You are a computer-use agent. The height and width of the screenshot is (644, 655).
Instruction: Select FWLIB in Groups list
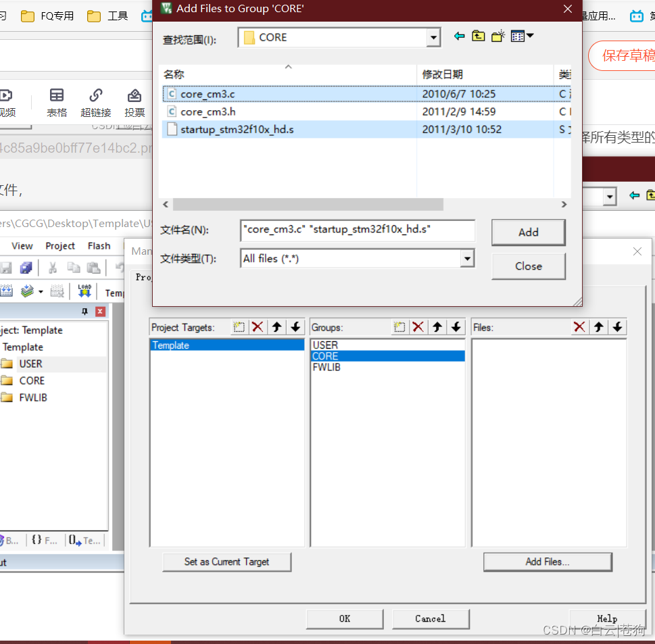pyautogui.click(x=387, y=367)
